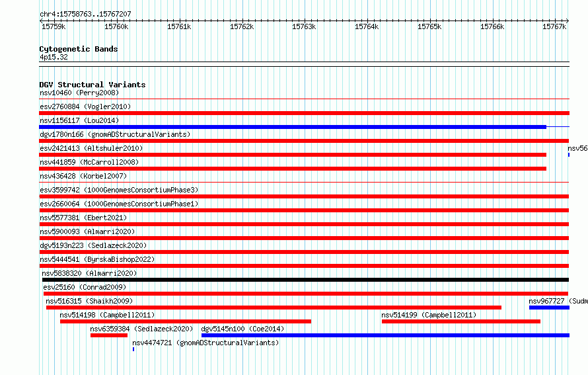588x375 pixels.
Task: Select the blue dgv5145n100 variant bar
Action: [x=385, y=335]
